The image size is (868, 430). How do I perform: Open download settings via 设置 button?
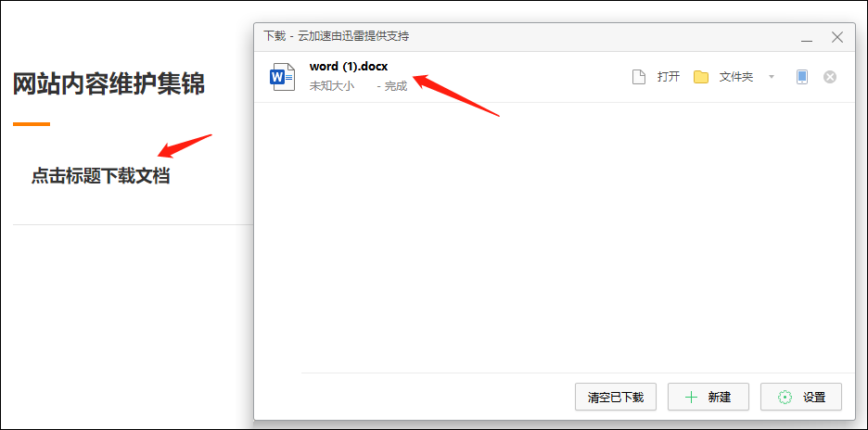[801, 397]
